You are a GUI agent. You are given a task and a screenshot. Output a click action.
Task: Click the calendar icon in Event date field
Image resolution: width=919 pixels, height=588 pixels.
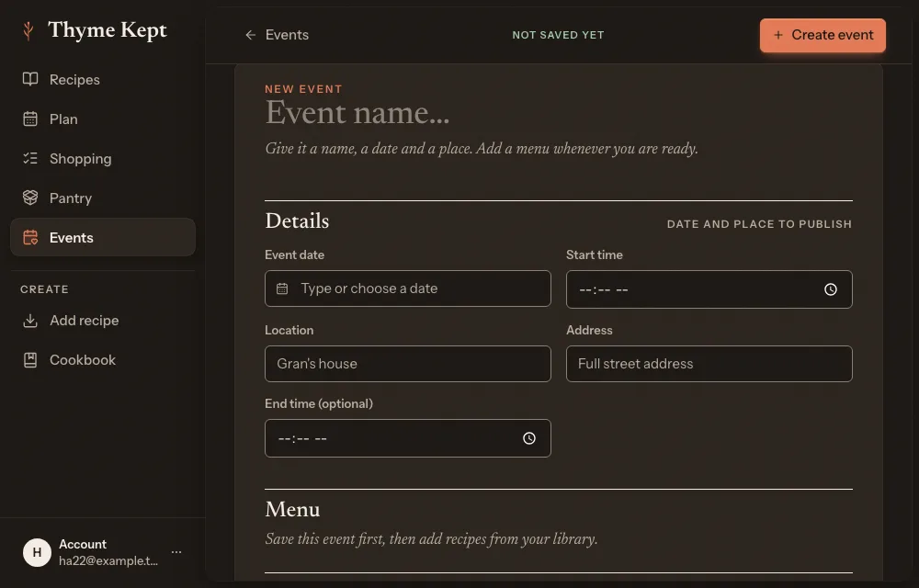[x=282, y=288]
